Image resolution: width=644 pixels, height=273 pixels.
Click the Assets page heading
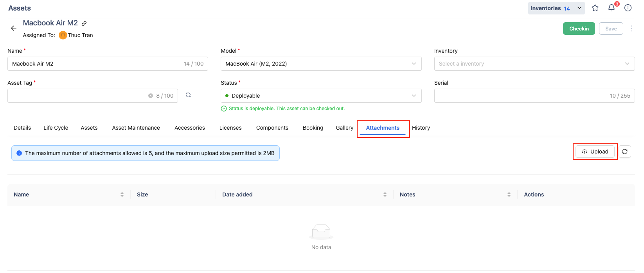(20, 8)
